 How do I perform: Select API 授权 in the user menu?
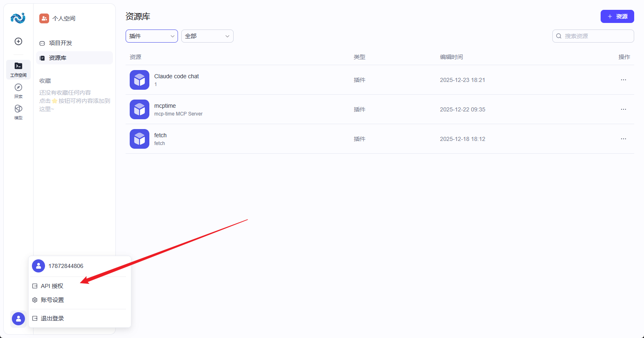coord(52,286)
